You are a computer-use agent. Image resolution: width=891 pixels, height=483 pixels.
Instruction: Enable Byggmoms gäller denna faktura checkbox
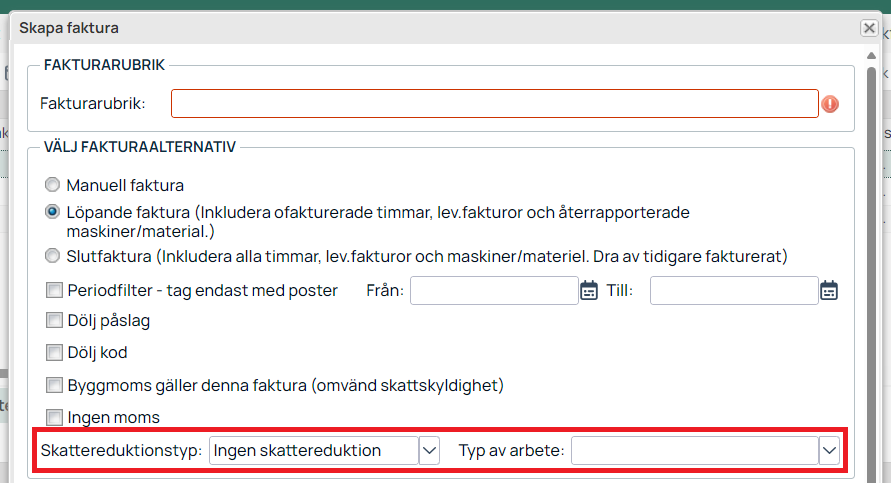point(54,385)
